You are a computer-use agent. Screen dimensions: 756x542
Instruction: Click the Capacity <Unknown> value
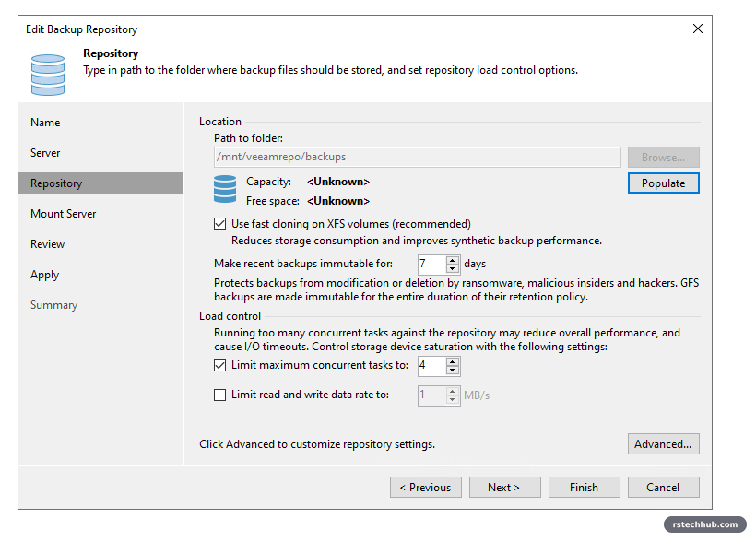tap(338, 182)
